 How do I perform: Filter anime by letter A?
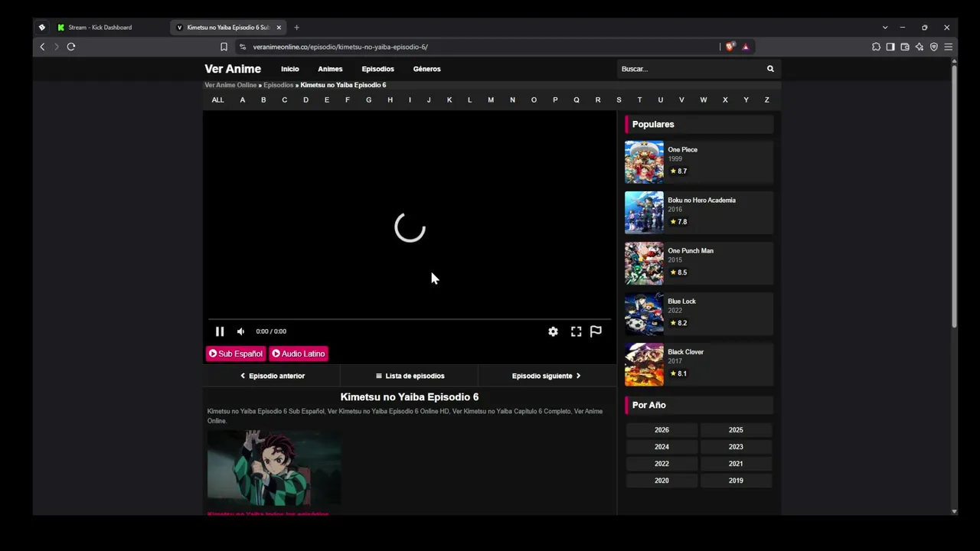[243, 100]
